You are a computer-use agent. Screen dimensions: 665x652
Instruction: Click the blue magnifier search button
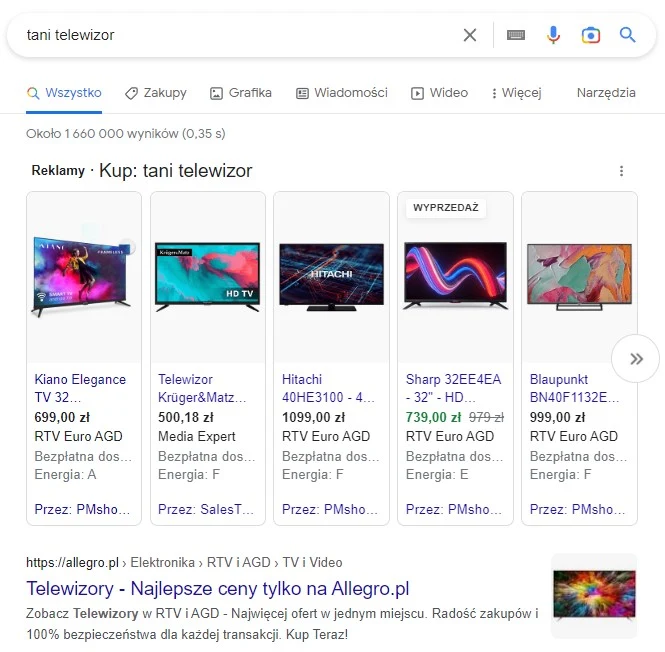[x=627, y=35]
